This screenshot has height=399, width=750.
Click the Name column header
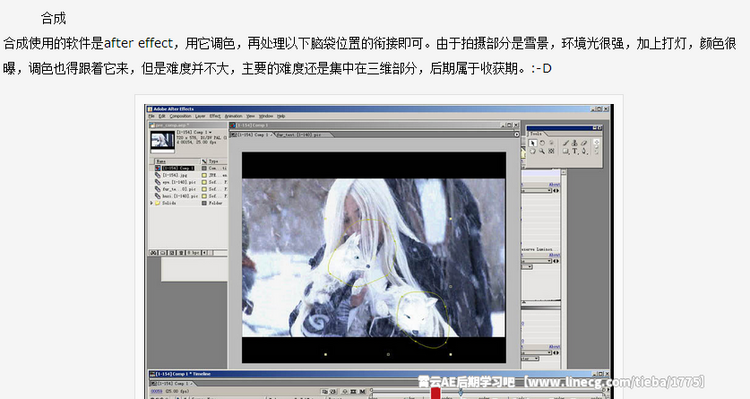coord(177,161)
